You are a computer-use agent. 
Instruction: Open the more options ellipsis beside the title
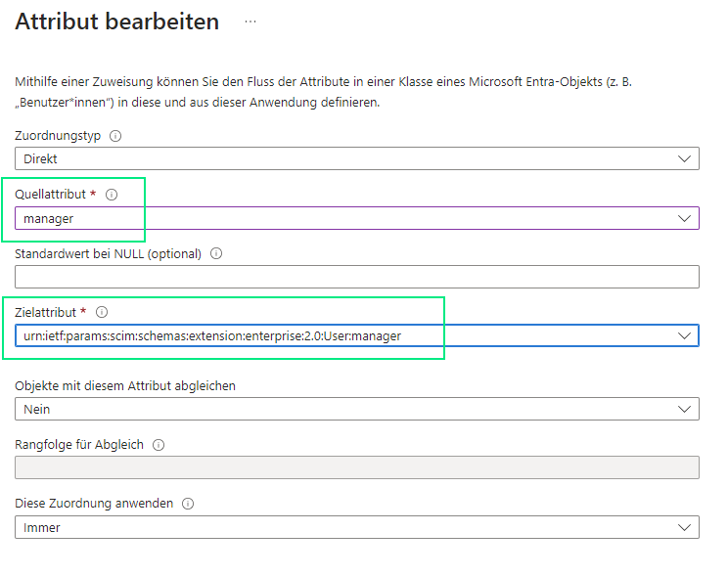[x=250, y=22]
